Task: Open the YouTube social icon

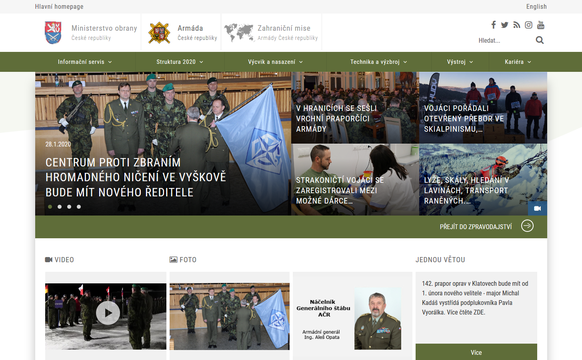Action: [x=541, y=25]
